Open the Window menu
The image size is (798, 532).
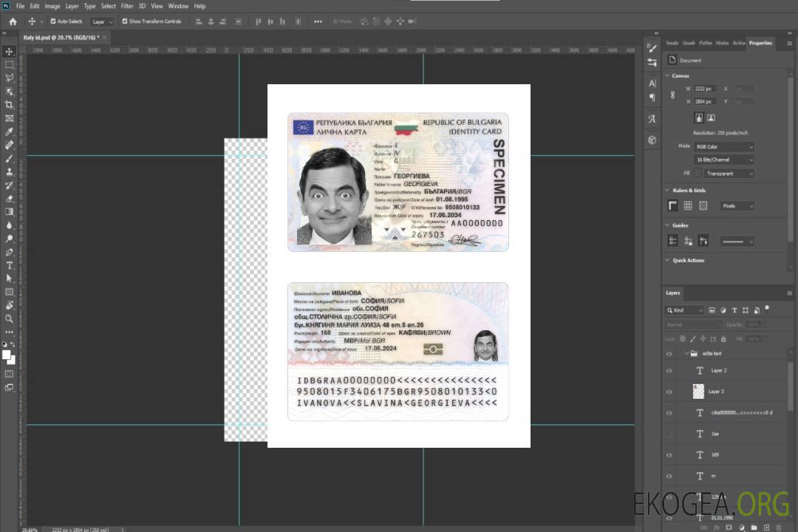178,6
